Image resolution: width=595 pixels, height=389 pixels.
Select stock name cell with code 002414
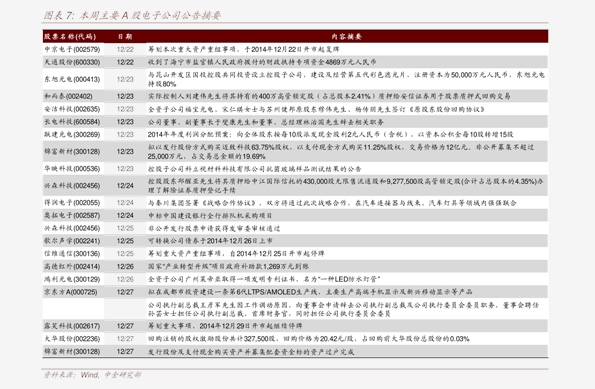point(72,266)
